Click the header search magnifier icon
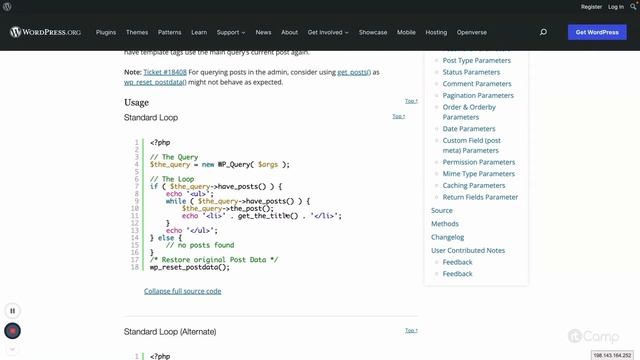This screenshot has height=360, width=640. (x=543, y=32)
